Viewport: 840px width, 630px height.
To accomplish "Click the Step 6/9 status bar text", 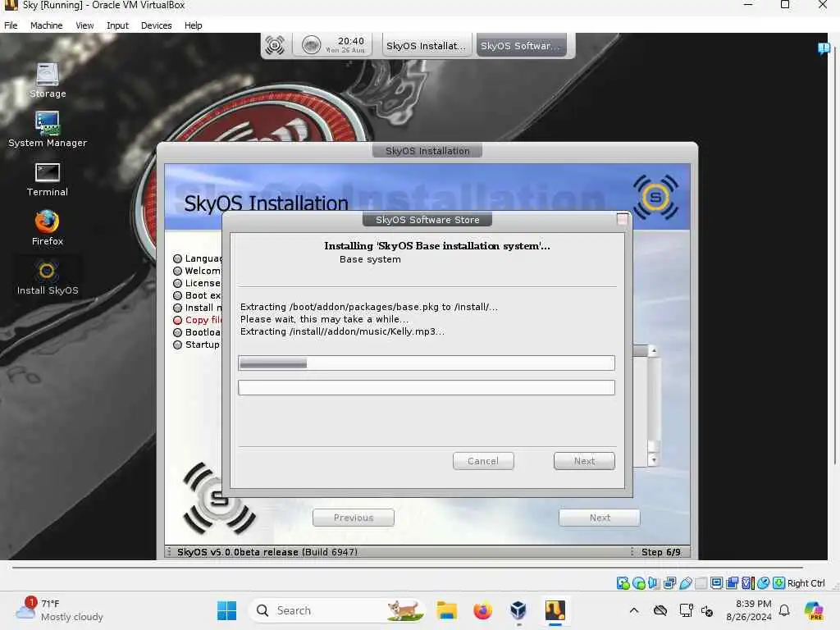I will click(x=660, y=552).
